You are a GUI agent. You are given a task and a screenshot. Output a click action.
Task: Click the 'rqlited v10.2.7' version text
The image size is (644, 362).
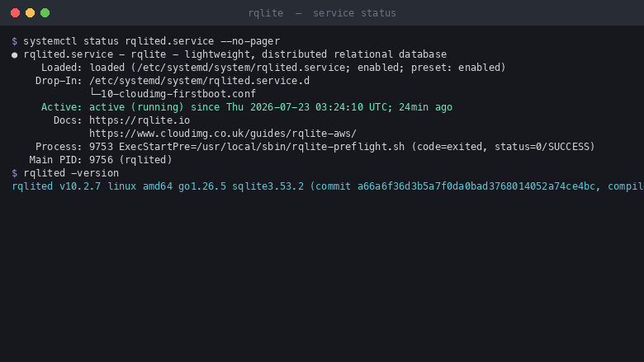click(56, 186)
